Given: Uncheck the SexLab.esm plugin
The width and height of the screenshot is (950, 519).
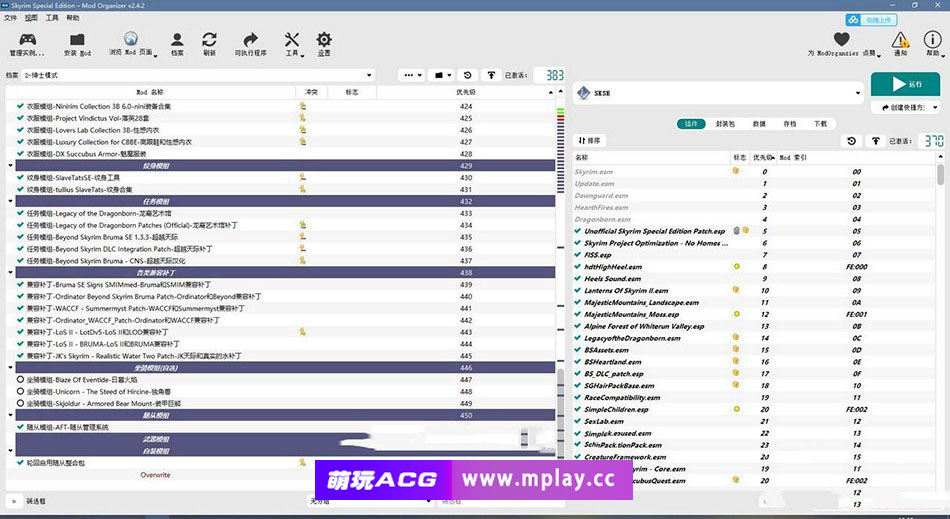Looking at the screenshot, I should click(x=578, y=421).
